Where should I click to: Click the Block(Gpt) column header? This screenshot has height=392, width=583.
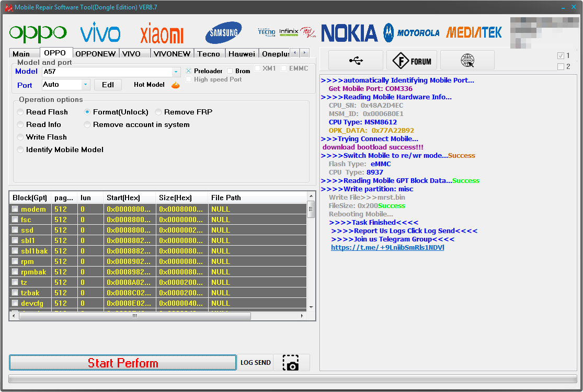pyautogui.click(x=30, y=198)
